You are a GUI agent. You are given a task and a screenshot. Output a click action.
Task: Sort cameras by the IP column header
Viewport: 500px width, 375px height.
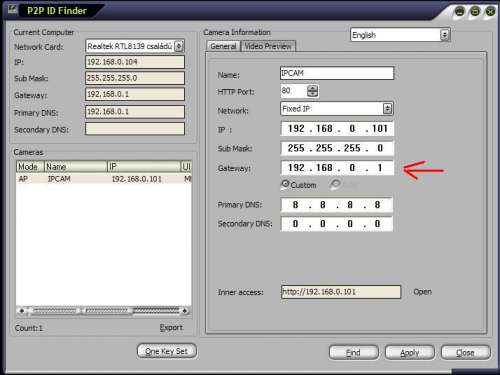coord(144,166)
